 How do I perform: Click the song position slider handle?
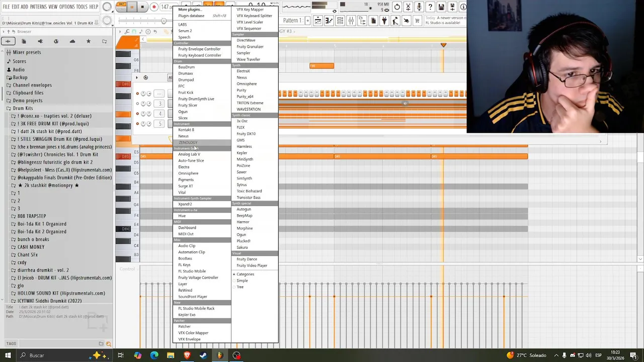click(164, 21)
